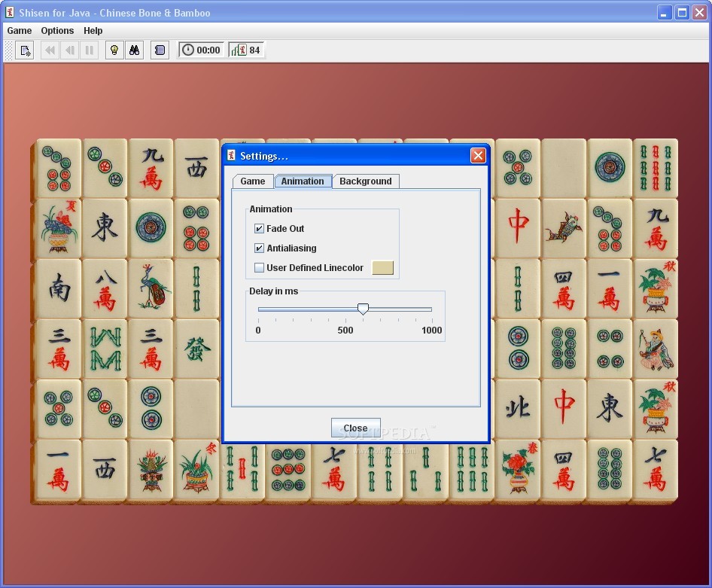Minimize the Shisen for Java window
Viewport: 712px width, 588px height.
click(x=665, y=12)
